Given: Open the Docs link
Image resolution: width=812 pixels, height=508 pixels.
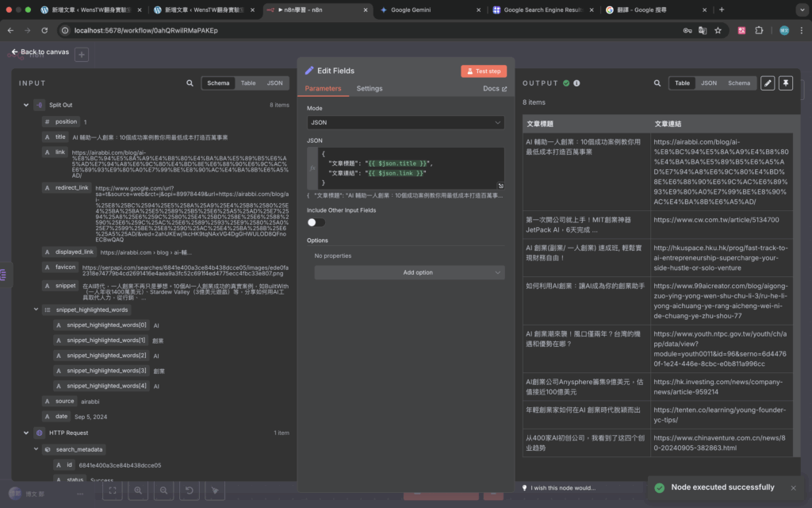Looking at the screenshot, I should [495, 89].
